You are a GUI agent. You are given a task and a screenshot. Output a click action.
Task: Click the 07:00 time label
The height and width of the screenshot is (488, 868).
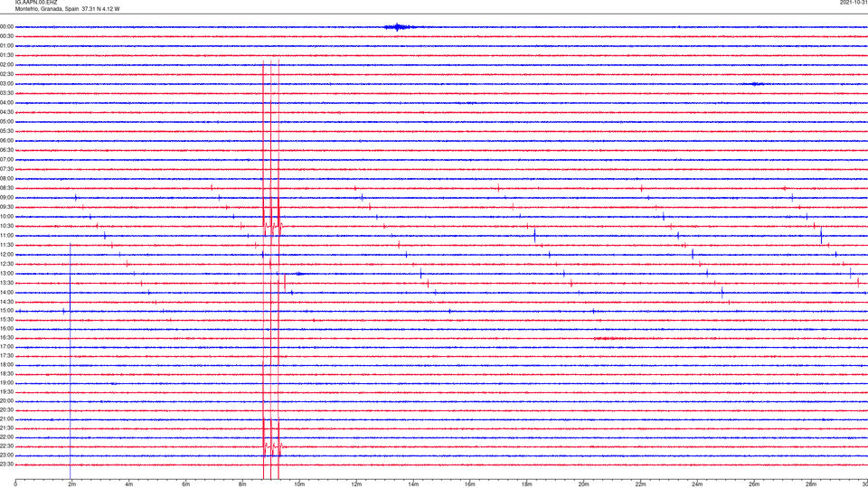pos(6,159)
